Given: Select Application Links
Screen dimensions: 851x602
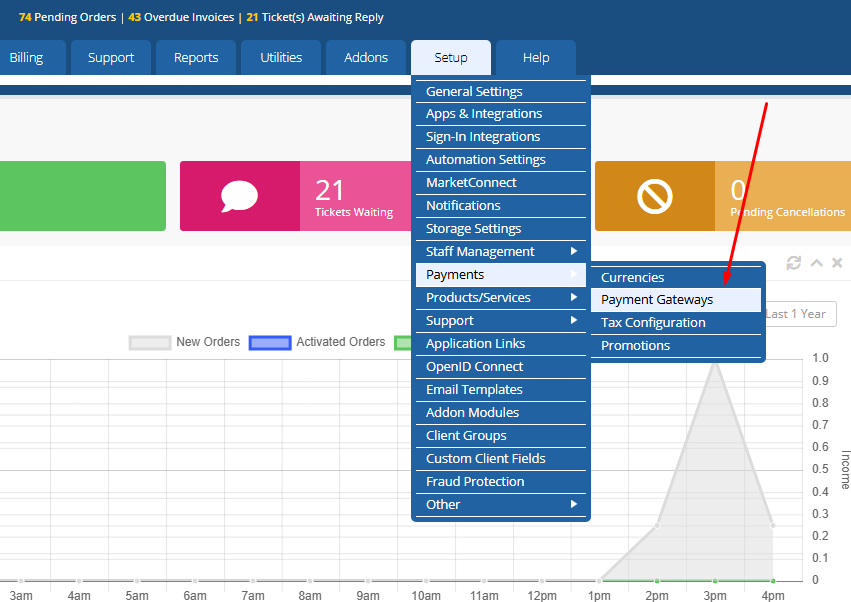Looking at the screenshot, I should (x=500, y=344).
